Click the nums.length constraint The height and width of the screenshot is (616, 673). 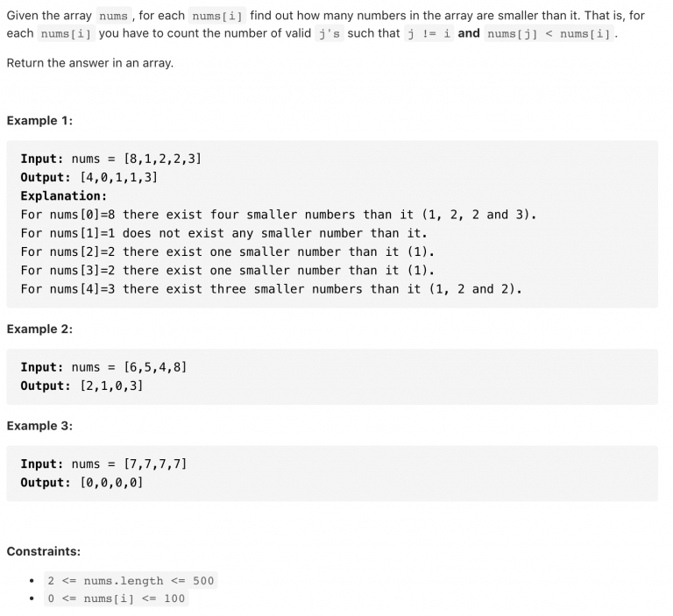(131, 581)
